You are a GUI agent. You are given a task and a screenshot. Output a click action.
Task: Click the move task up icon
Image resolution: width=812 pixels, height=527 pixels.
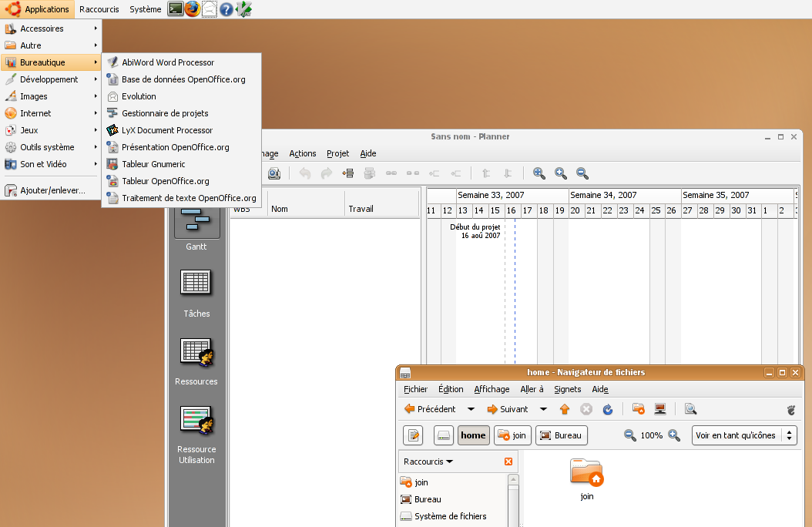point(486,173)
